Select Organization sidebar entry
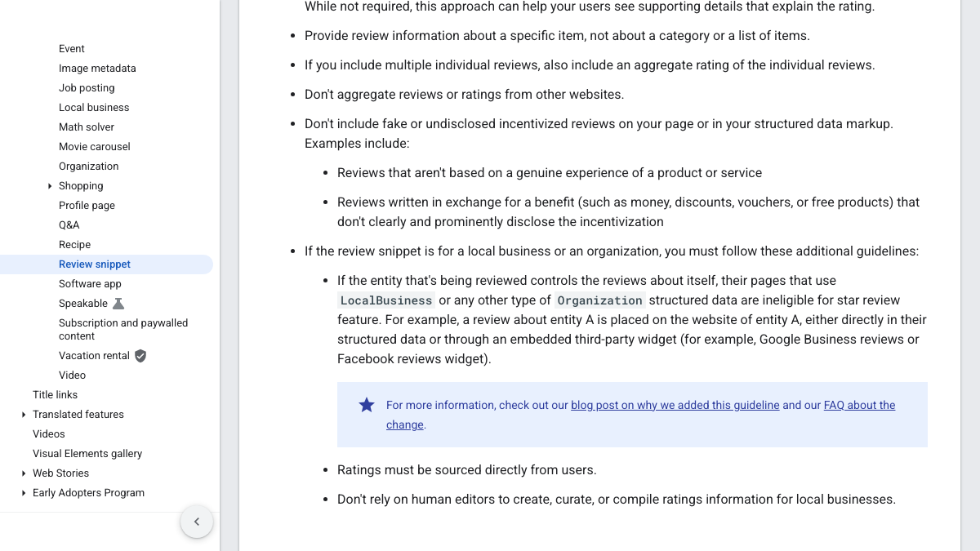 (89, 167)
